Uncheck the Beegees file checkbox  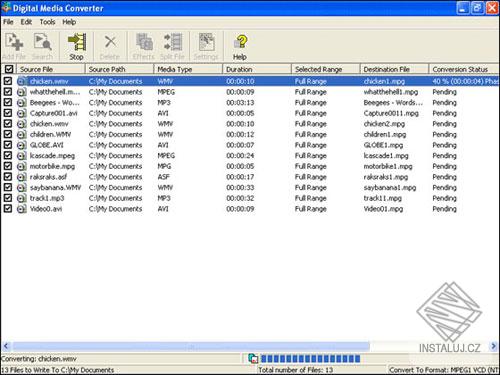pos(8,102)
